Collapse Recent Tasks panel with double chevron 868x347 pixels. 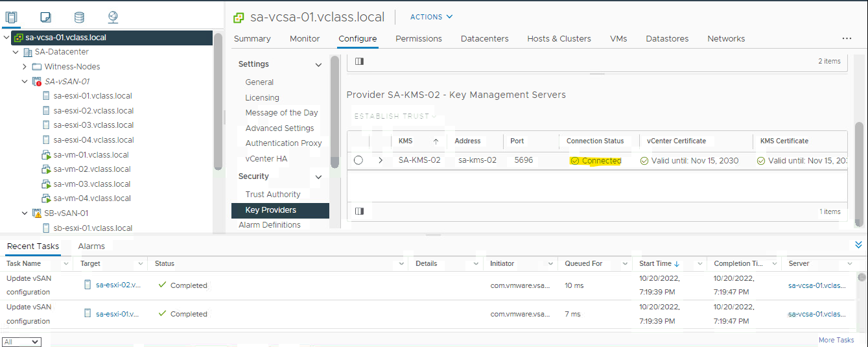click(859, 245)
